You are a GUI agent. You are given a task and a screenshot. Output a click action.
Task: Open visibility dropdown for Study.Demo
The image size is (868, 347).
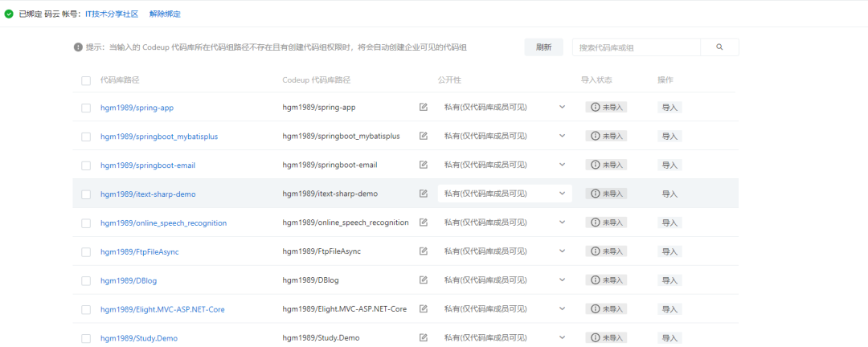(x=505, y=337)
